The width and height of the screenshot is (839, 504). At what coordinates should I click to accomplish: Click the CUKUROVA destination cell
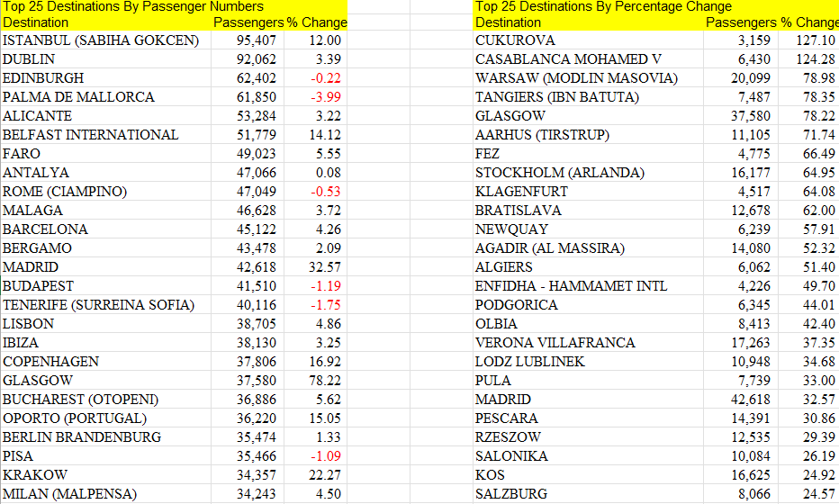(588, 40)
